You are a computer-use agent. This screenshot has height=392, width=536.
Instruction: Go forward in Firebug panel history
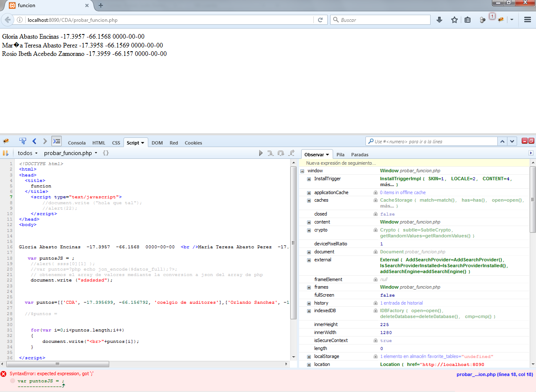click(45, 141)
